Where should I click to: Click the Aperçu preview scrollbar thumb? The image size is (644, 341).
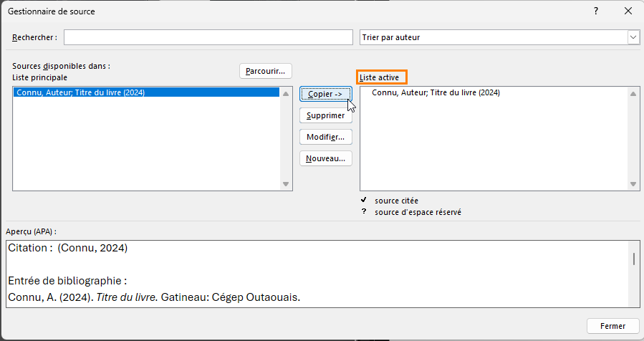coord(633,259)
